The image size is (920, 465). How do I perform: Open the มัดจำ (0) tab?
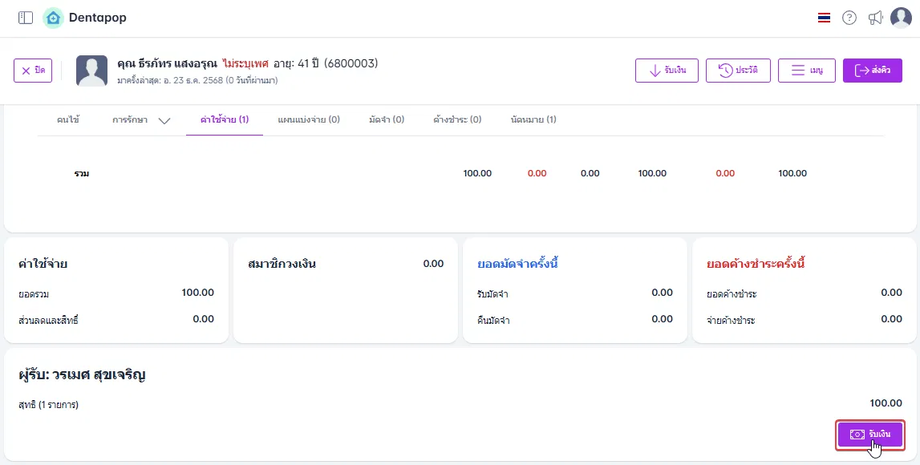click(x=385, y=120)
